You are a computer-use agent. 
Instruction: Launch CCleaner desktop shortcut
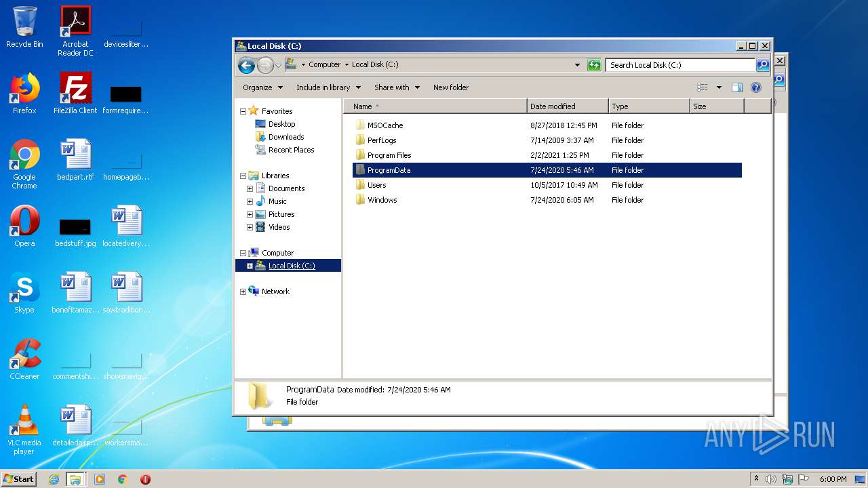click(24, 359)
